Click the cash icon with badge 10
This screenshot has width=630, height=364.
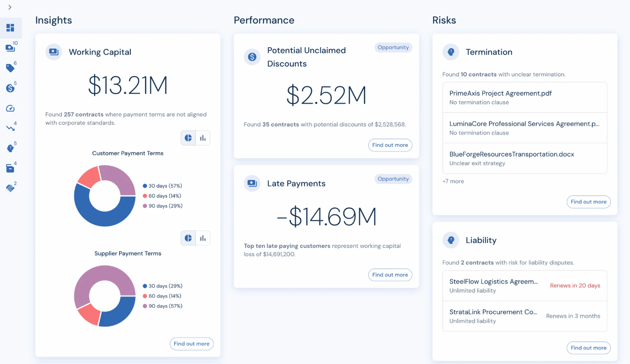click(10, 48)
